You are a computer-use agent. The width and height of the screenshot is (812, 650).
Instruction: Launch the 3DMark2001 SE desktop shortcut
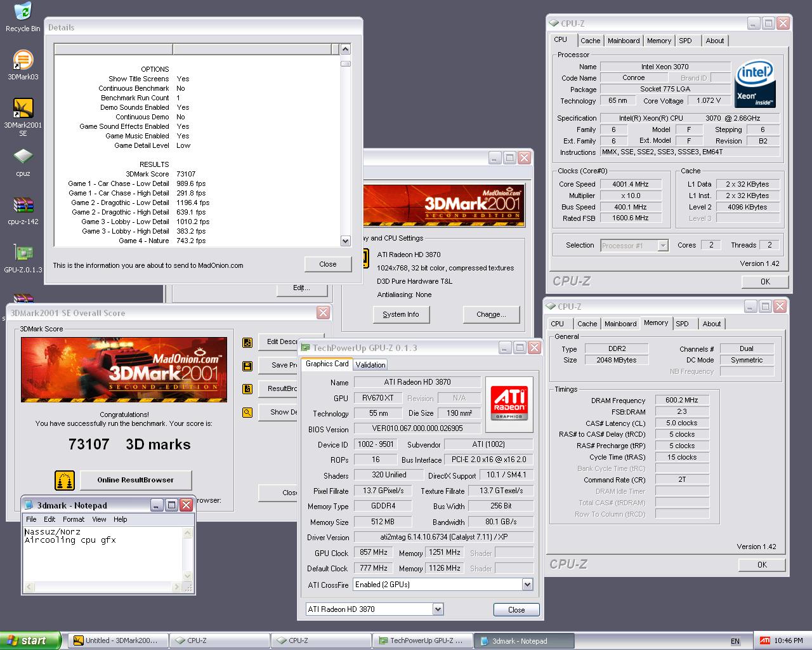click(x=23, y=117)
